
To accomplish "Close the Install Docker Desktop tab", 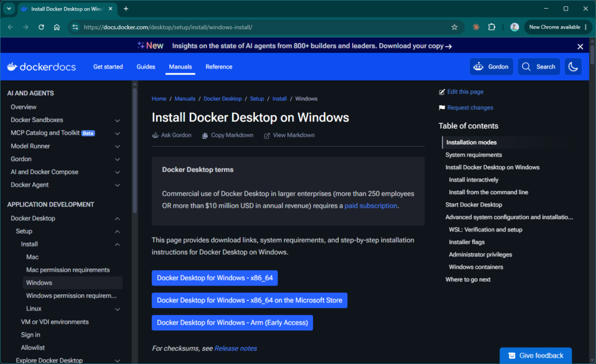I will click(x=110, y=9).
